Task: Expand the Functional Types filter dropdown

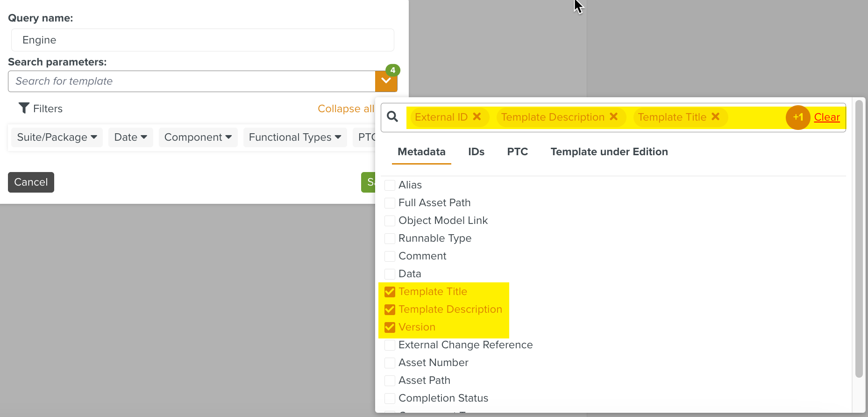Action: pos(295,137)
